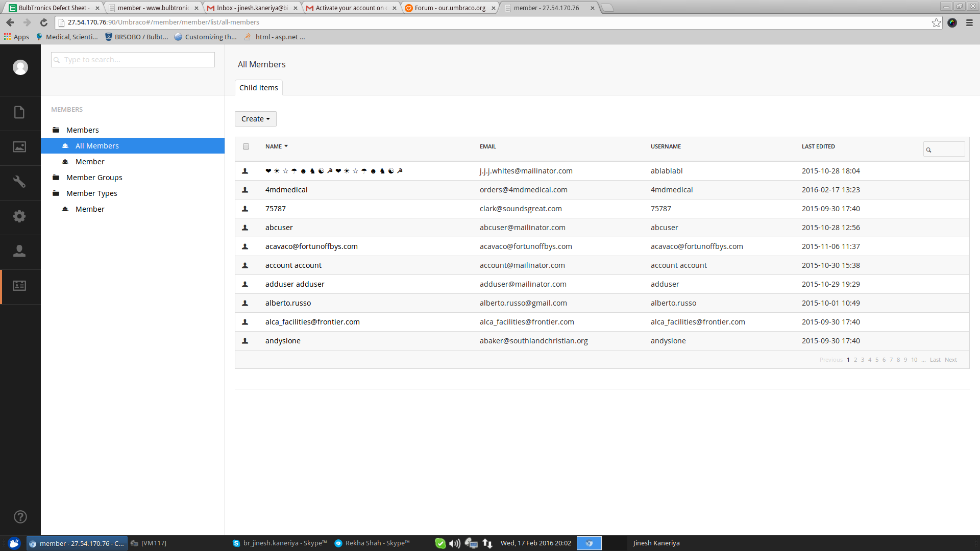Click the Type to search field
The image size is (980, 551).
133,60
